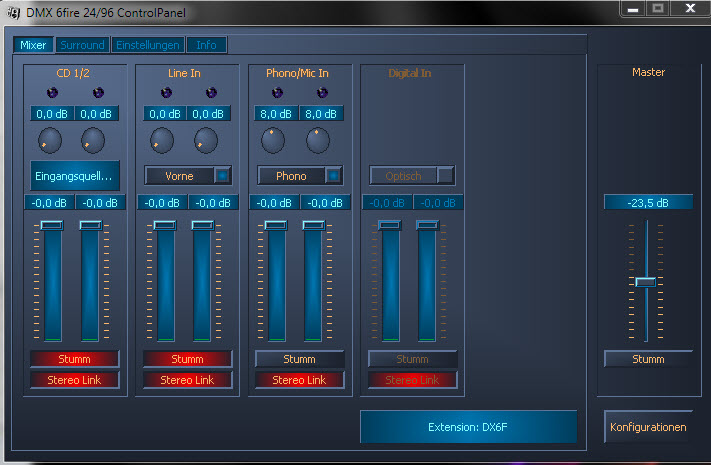Mute the Master output with Stumm
This screenshot has height=465, width=711.
[x=648, y=359]
